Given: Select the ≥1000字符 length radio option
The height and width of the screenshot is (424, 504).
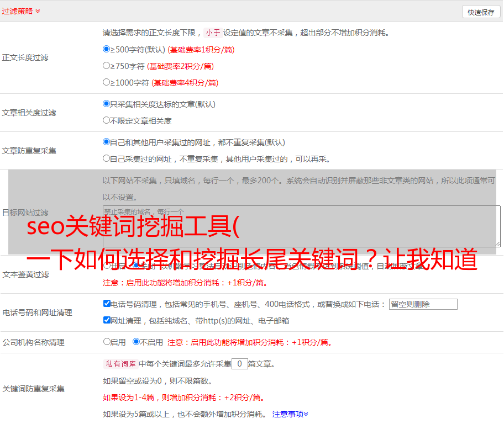Looking at the screenshot, I should [107, 82].
